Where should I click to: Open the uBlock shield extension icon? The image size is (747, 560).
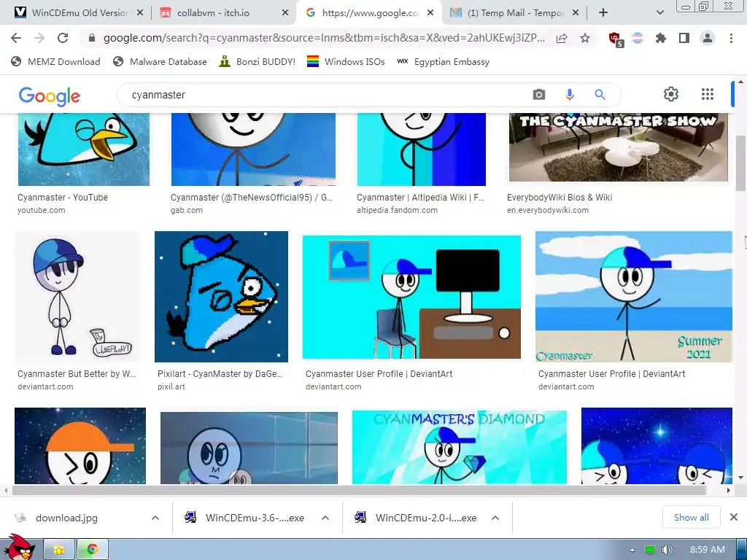coord(616,39)
